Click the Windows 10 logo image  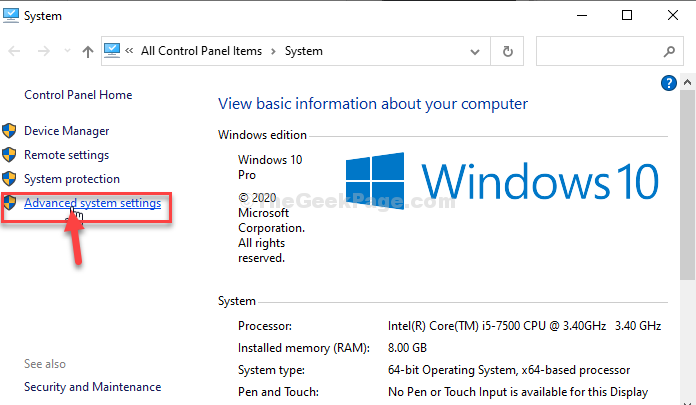[x=502, y=181]
